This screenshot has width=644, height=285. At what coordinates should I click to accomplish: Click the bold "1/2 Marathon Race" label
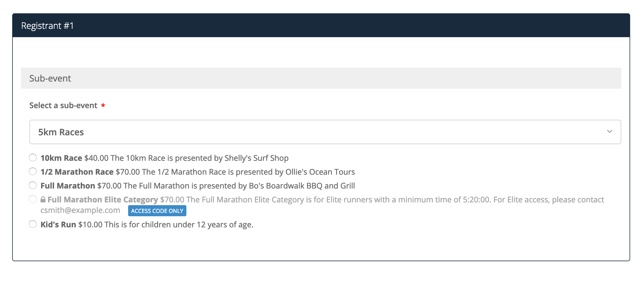pyautogui.click(x=77, y=172)
